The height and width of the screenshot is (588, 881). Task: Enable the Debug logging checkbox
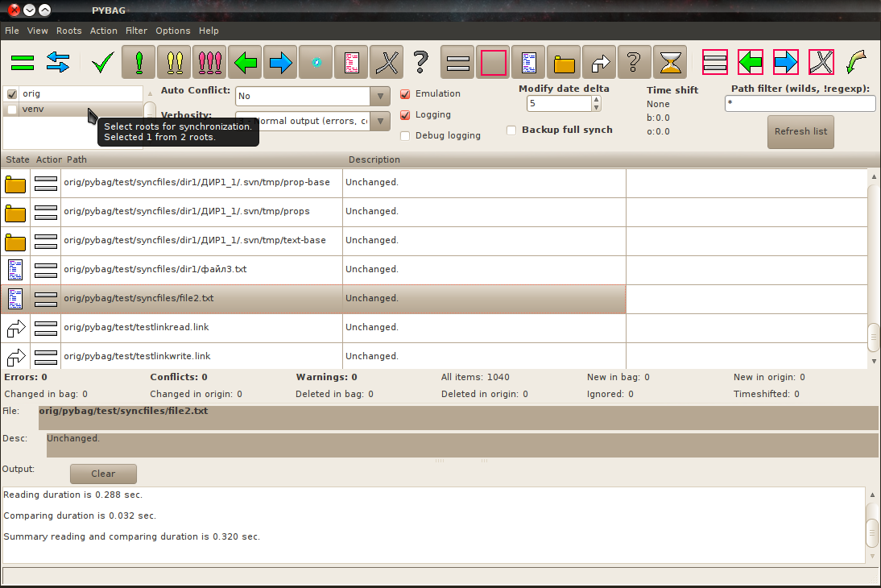tap(406, 136)
